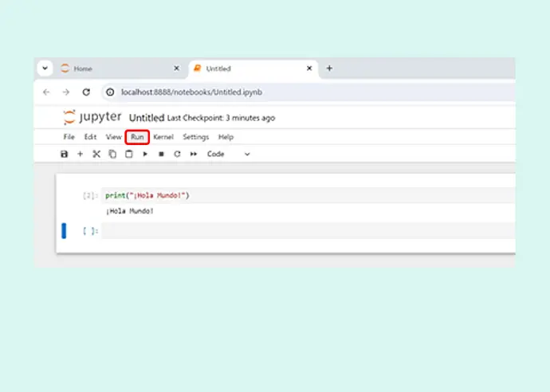550x392 pixels.
Task: Close the Home browser tab
Action: (177, 69)
